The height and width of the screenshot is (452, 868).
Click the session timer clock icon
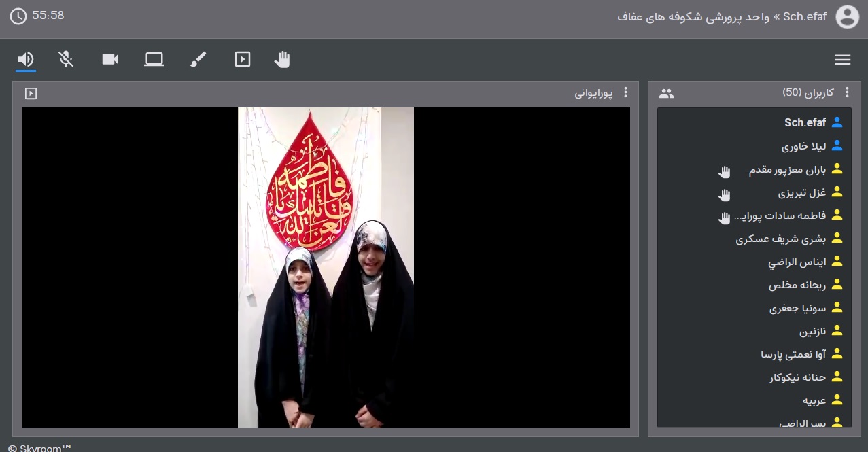[18, 16]
